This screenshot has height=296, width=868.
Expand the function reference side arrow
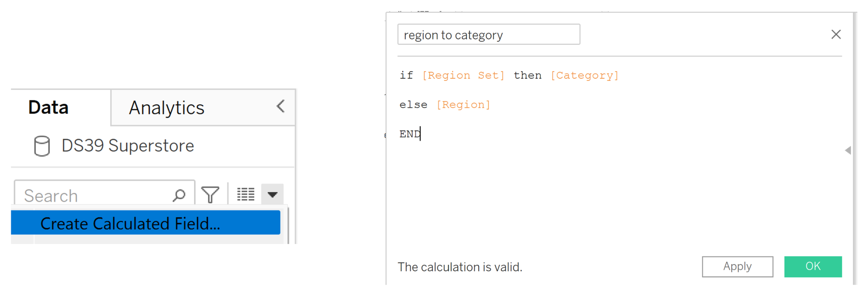click(848, 150)
